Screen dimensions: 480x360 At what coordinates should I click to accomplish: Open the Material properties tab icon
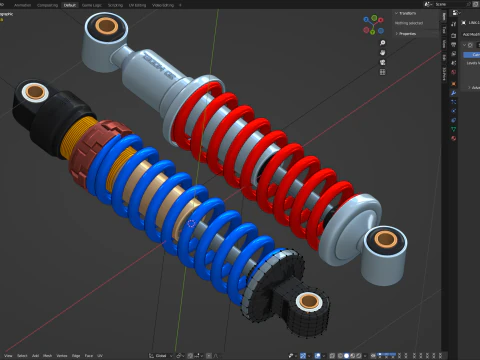point(454,138)
